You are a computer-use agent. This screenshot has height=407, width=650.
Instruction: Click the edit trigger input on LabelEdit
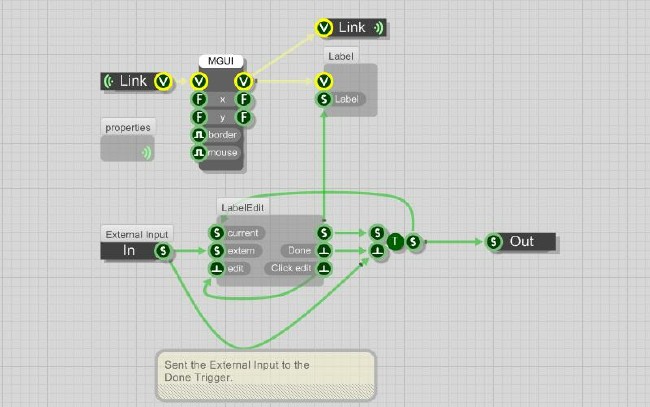217,268
